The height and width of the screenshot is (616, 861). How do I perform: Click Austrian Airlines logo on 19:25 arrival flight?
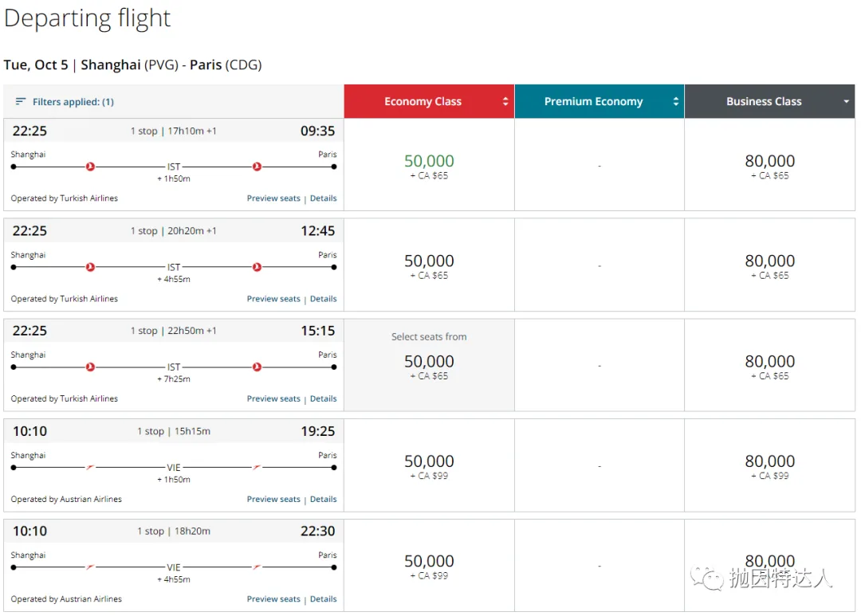point(90,467)
